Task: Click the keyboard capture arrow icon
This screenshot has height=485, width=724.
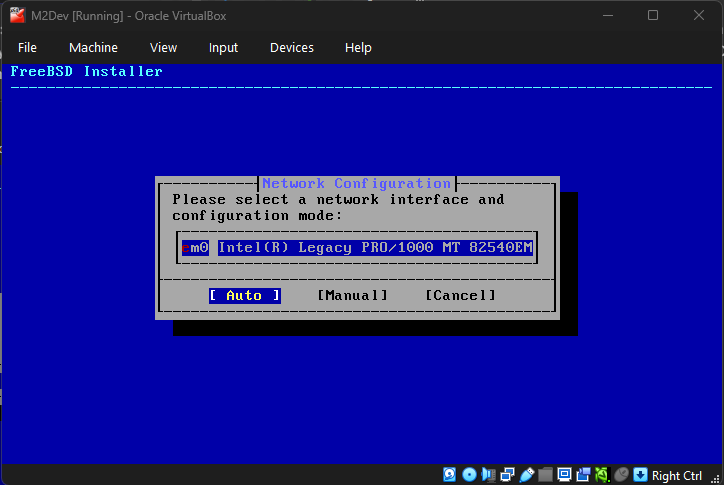Action: (x=640, y=474)
